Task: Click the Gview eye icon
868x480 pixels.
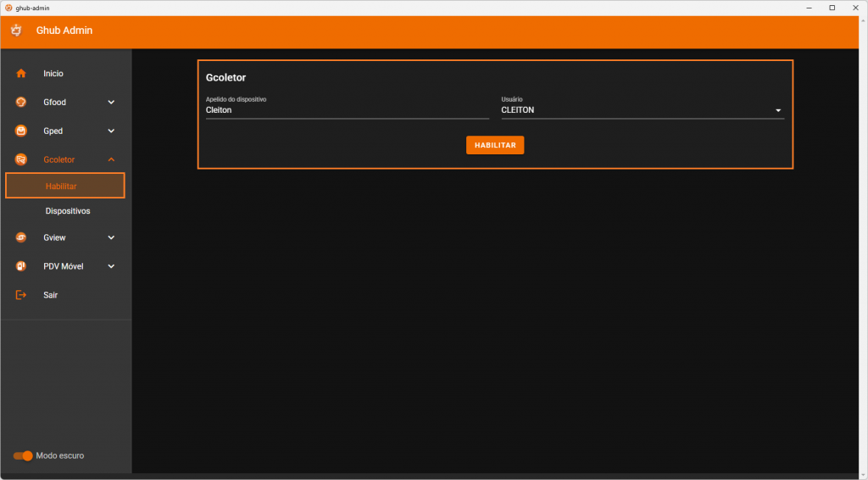Action: tap(21, 237)
